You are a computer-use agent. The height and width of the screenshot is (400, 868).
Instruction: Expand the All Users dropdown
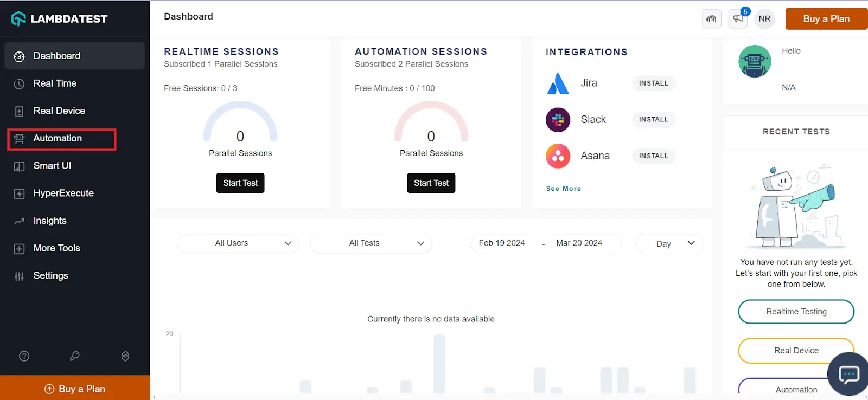point(238,243)
